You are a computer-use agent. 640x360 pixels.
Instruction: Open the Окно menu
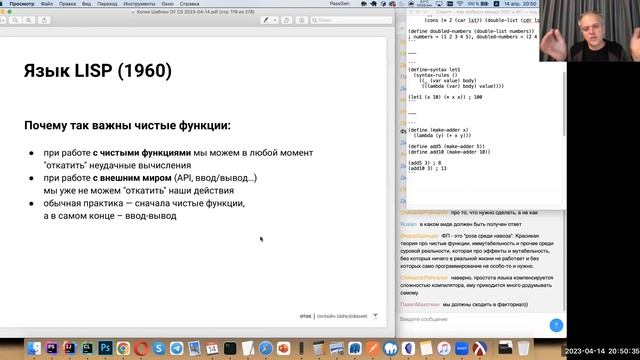(x=167, y=4)
